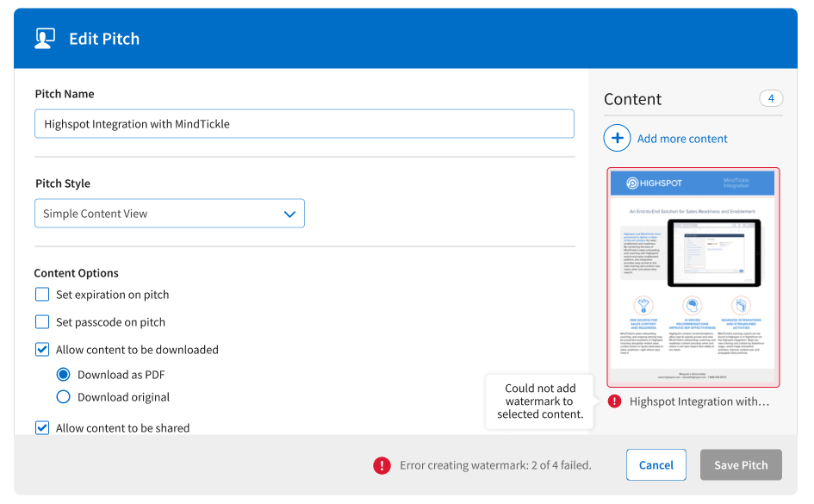This screenshot has width=814, height=504.
Task: Click the Content Options heading
Action: [x=77, y=273]
